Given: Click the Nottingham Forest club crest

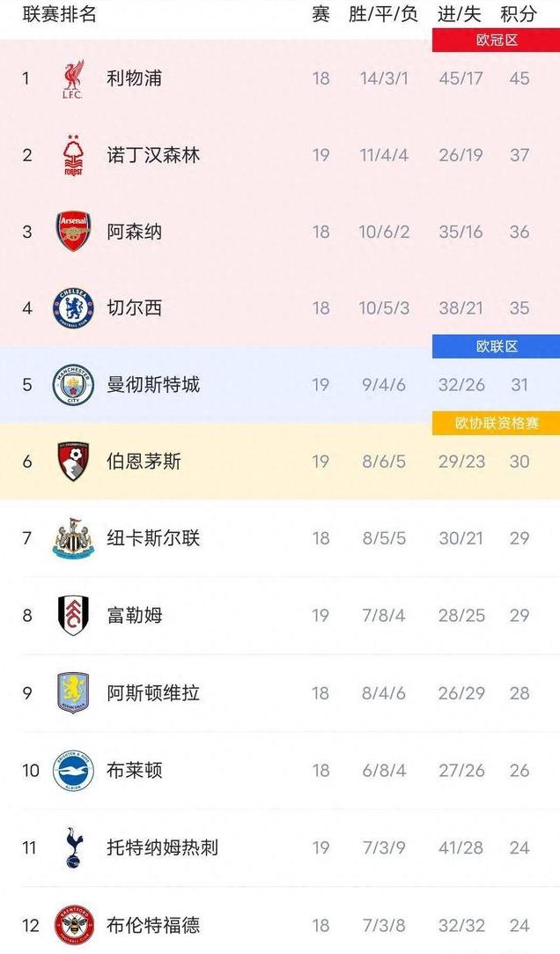Looking at the screenshot, I should click(x=73, y=155).
